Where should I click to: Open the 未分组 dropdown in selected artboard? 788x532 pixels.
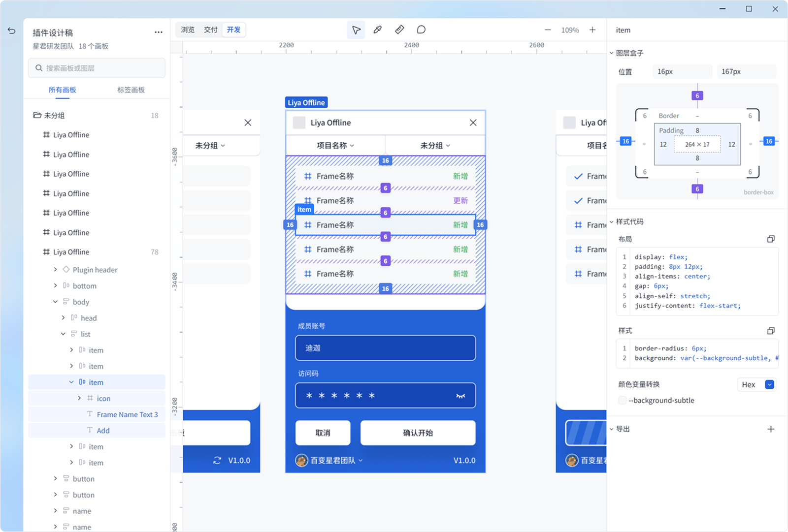[435, 146]
